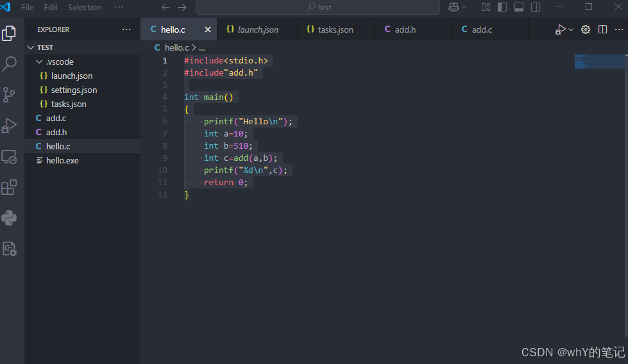Collapse the TEST folder section

[83, 47]
